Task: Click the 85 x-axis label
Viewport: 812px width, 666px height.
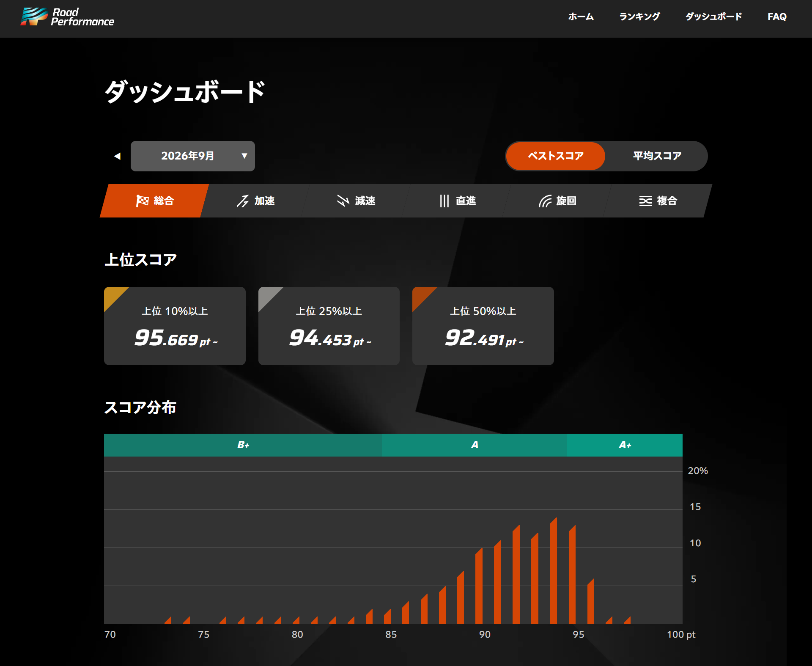Action: [x=391, y=634]
